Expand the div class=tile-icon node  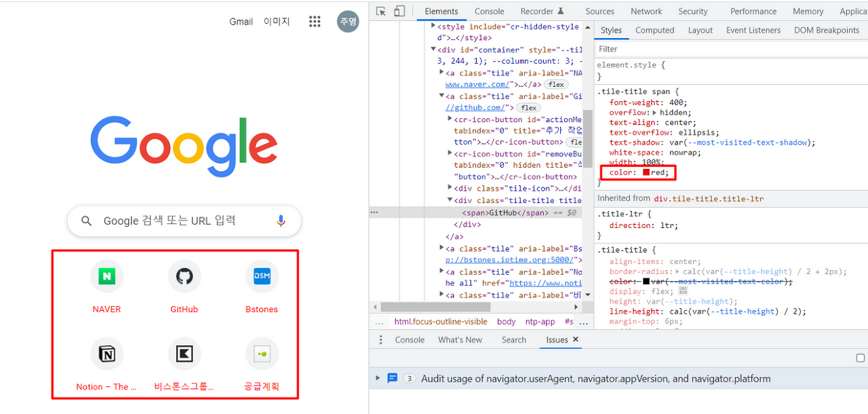coord(450,188)
